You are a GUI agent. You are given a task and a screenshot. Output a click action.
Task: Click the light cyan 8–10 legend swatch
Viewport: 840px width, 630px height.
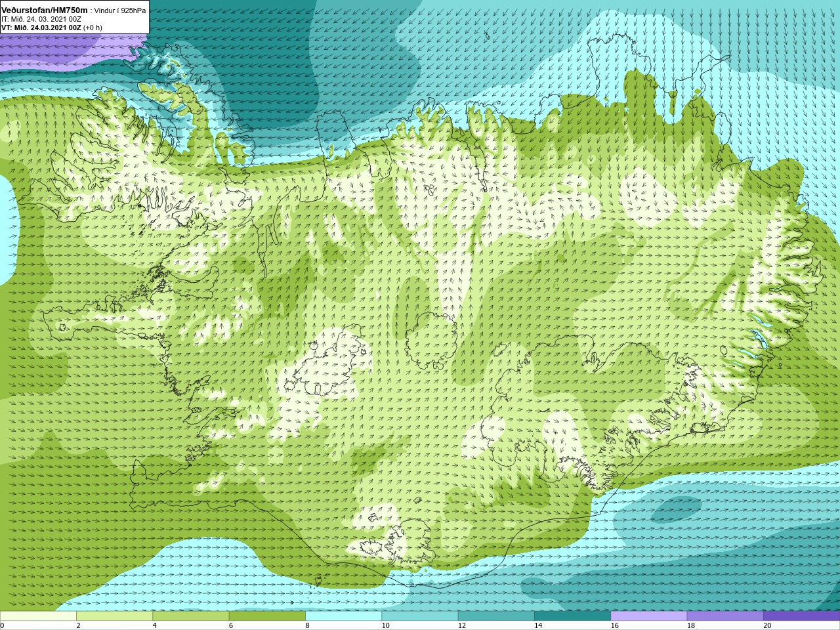coord(343,616)
